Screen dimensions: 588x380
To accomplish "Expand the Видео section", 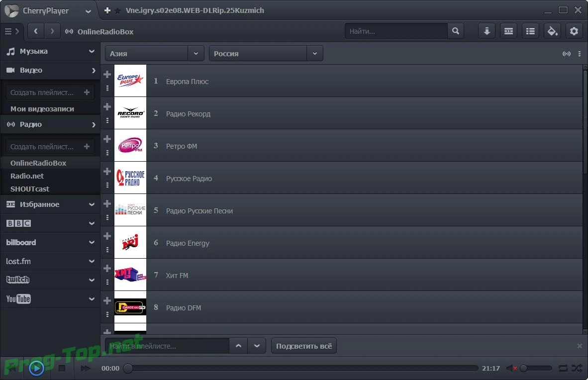I will [x=50, y=70].
